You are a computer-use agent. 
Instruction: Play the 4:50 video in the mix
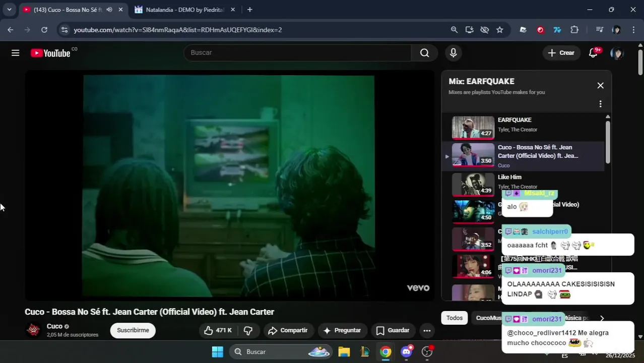pos(473,212)
